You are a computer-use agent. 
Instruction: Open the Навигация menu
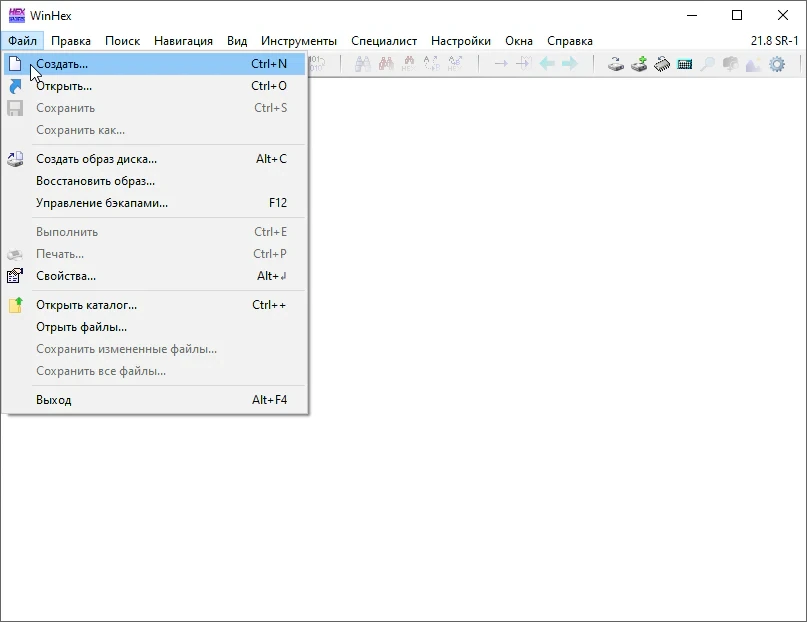183,41
